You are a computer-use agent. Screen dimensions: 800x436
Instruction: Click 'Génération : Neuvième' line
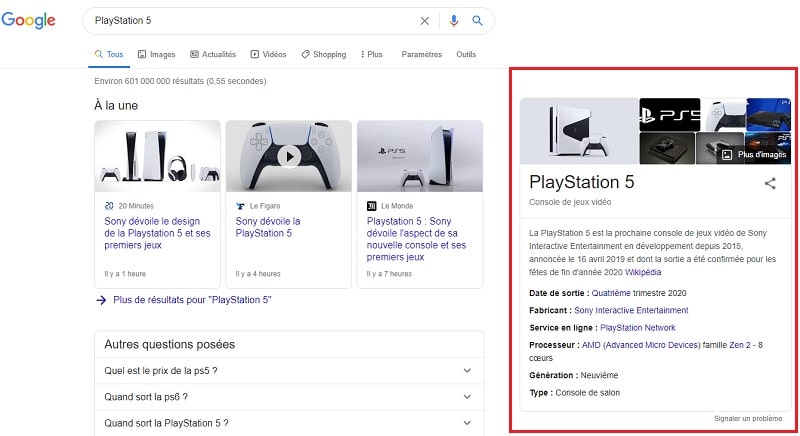coord(573,375)
